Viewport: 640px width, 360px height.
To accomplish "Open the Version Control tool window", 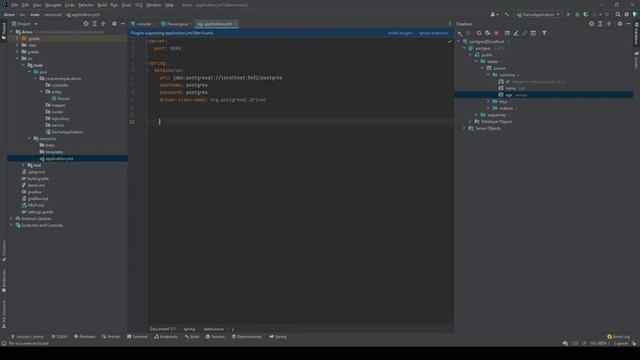I will [27, 337].
